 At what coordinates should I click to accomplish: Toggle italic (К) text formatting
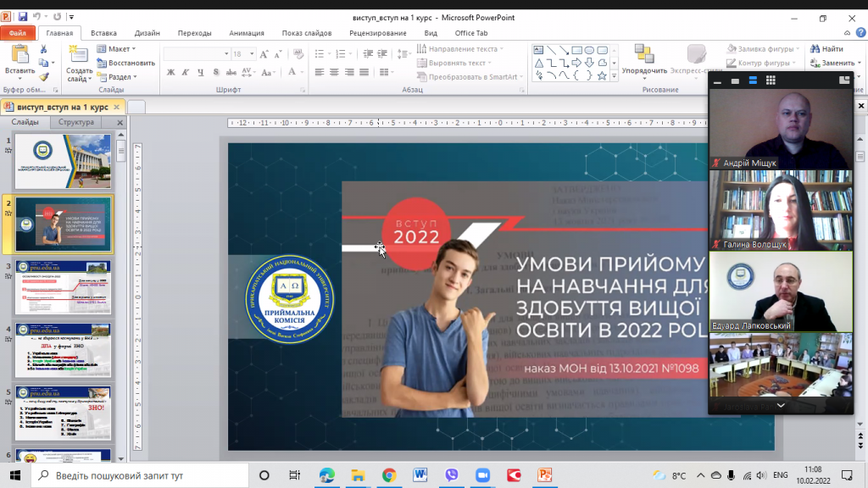pyautogui.click(x=183, y=73)
